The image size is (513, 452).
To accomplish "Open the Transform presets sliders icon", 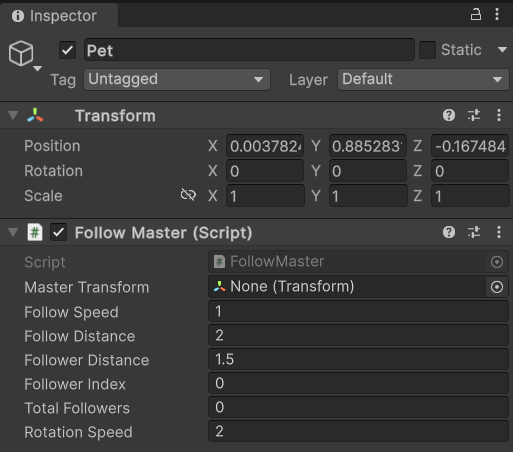I will coord(474,115).
